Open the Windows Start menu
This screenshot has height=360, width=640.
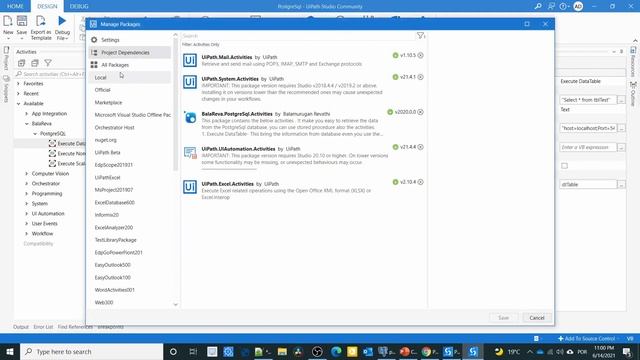(10, 351)
